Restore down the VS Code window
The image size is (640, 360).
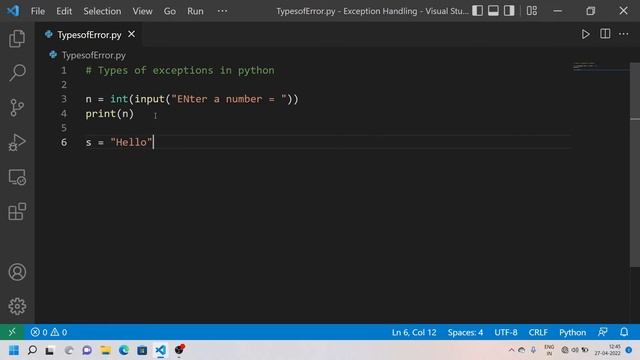[590, 11]
